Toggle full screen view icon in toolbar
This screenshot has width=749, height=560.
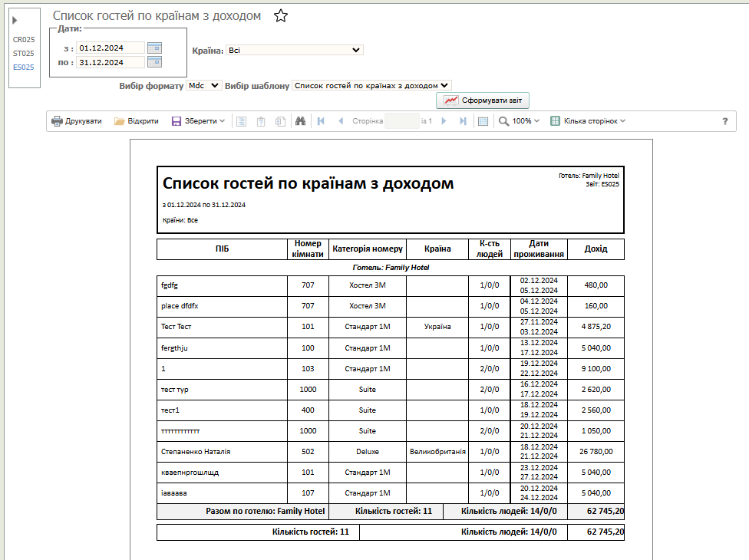(x=483, y=121)
